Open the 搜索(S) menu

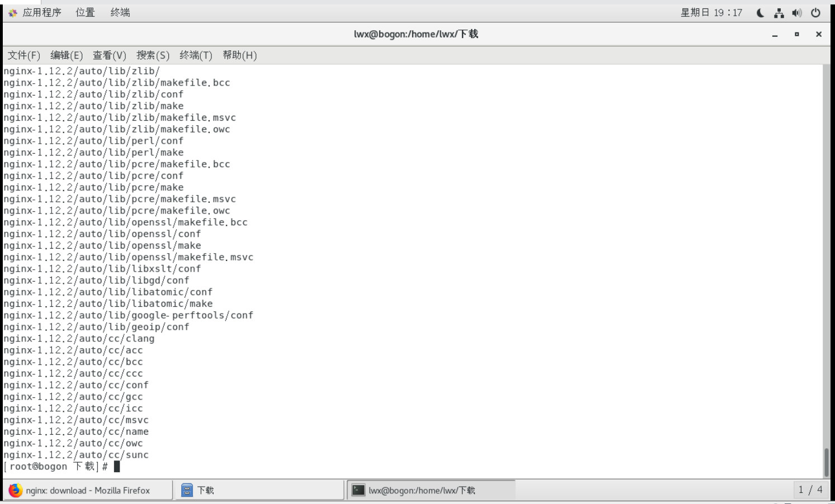[x=152, y=55]
